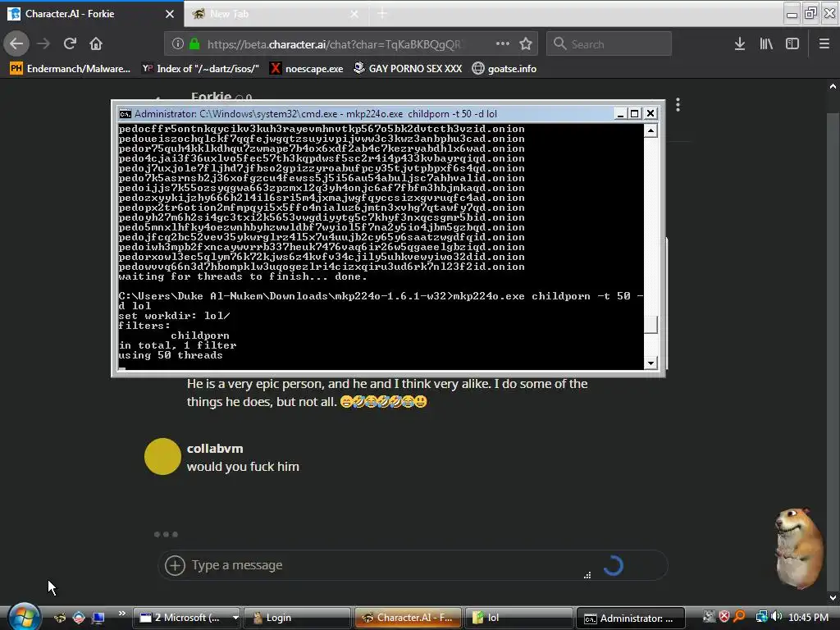Click the hamster desktop pet character
840x630 pixels.
coord(800,548)
